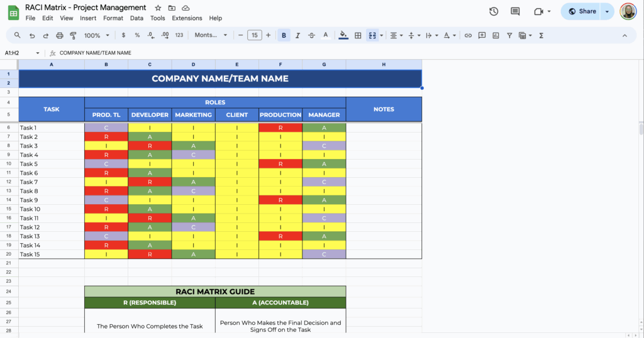
Task: Open filter views dropdown
Action: [x=525, y=36]
